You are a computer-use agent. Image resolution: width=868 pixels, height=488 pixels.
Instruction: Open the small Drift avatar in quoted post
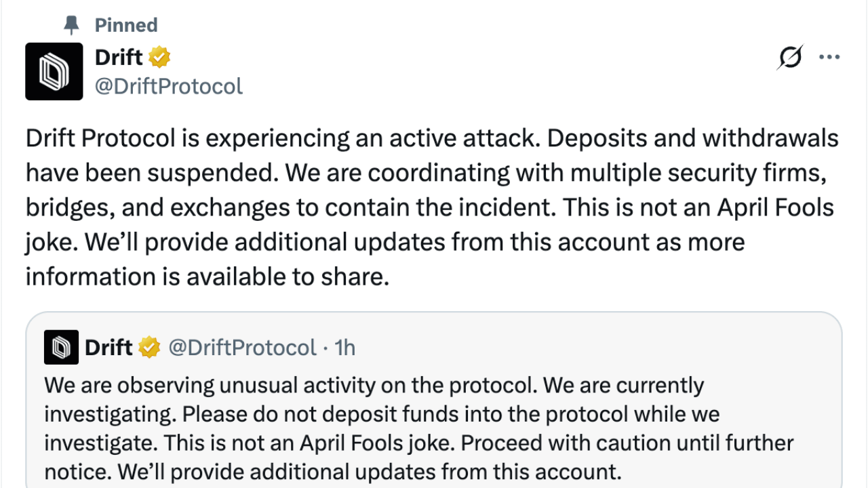(61, 348)
